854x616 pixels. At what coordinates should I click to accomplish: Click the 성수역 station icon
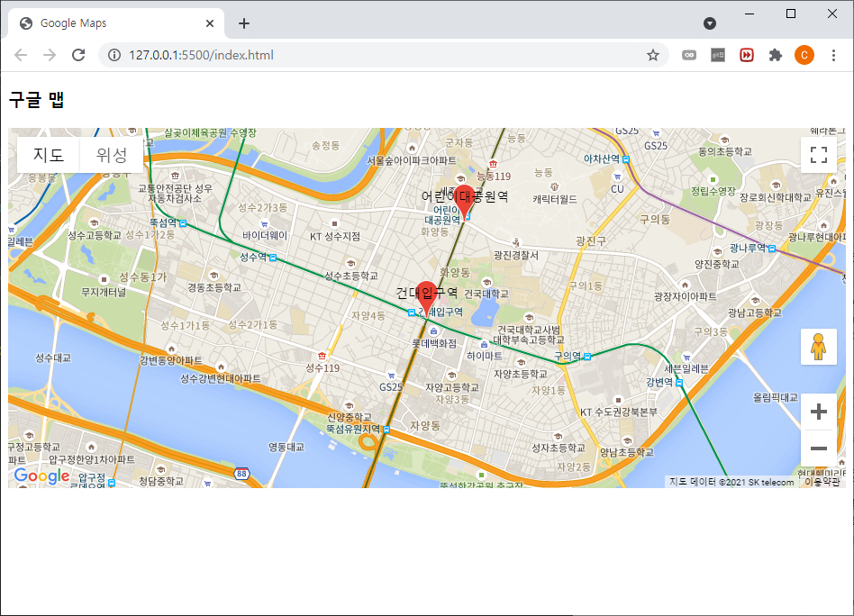(273, 258)
